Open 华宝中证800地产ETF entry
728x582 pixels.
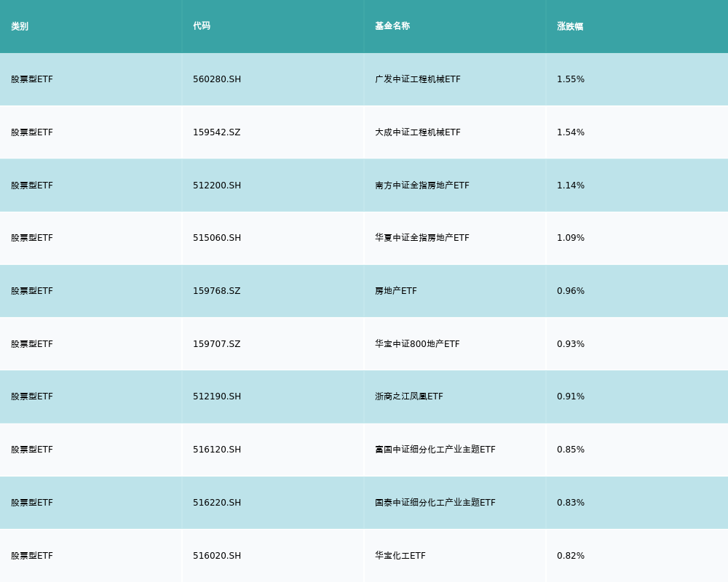tap(417, 344)
